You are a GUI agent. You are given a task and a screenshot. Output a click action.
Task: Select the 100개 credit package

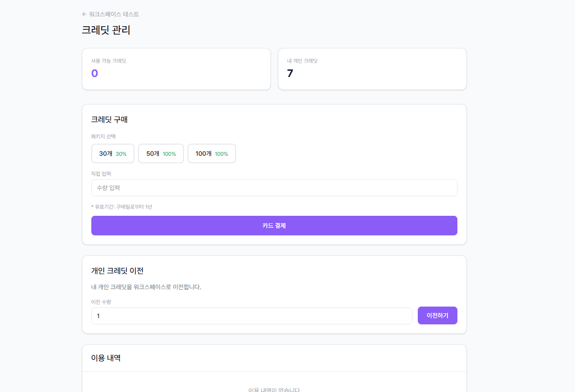coord(212,153)
